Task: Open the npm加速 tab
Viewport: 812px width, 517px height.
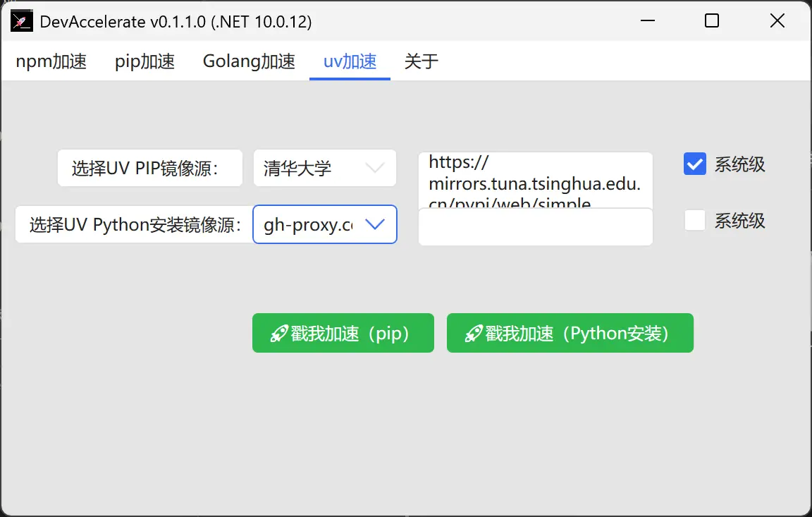Action: (x=51, y=61)
